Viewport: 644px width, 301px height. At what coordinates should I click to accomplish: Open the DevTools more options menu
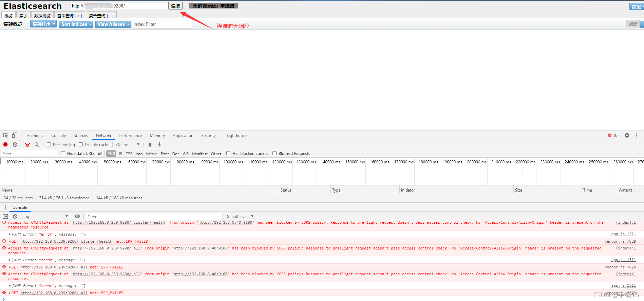pos(637,135)
